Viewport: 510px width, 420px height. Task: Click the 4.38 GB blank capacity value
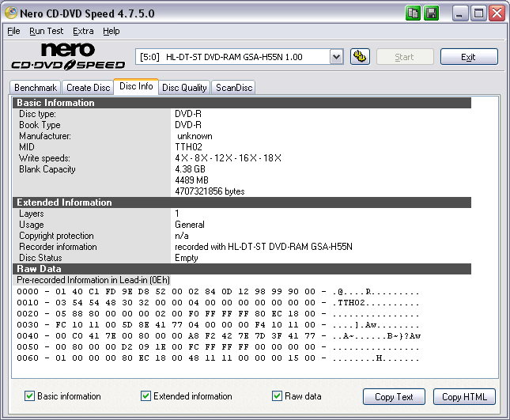pyautogui.click(x=191, y=169)
